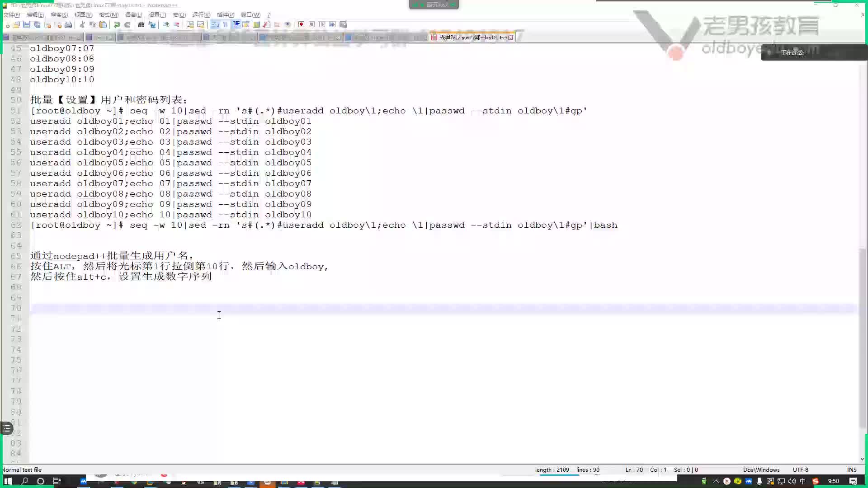Toggle the indent guide toolbar button

pyautogui.click(x=236, y=24)
